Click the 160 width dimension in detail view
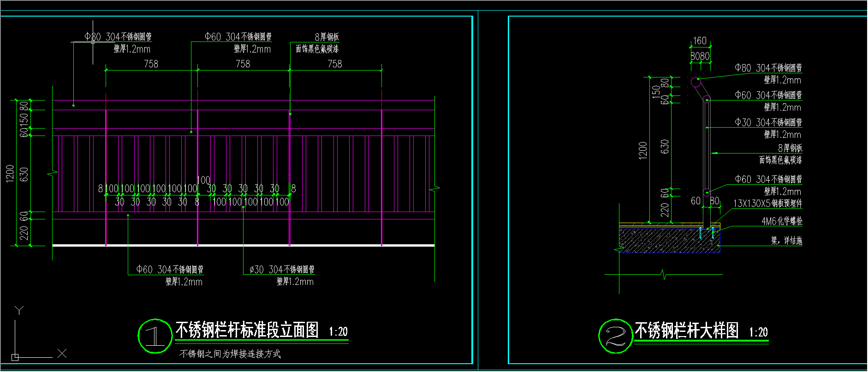Screen dimensions: 868x372 click(x=700, y=41)
